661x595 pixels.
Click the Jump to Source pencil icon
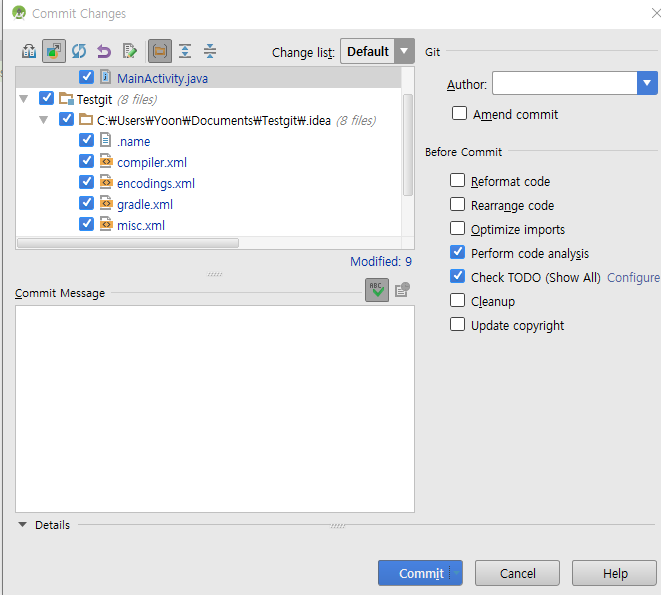(x=129, y=51)
